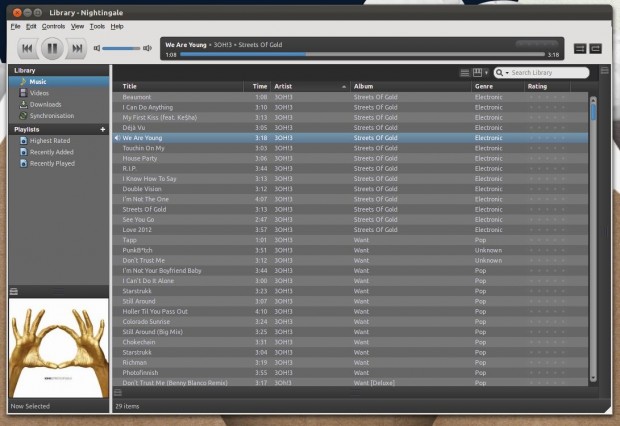
Task: Click the 29 items status text
Action: click(x=127, y=406)
